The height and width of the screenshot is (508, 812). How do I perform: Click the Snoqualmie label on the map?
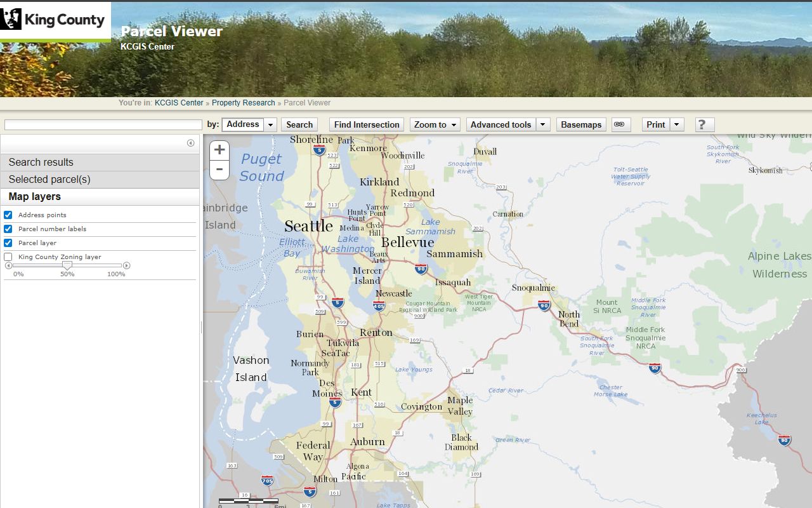click(x=534, y=288)
